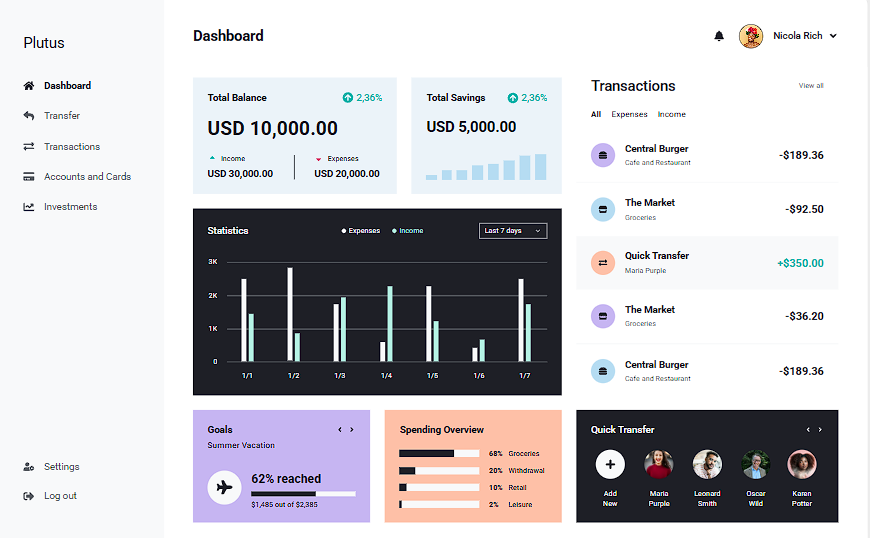Open the Last 7 days dropdown
870x538 pixels.
point(513,231)
